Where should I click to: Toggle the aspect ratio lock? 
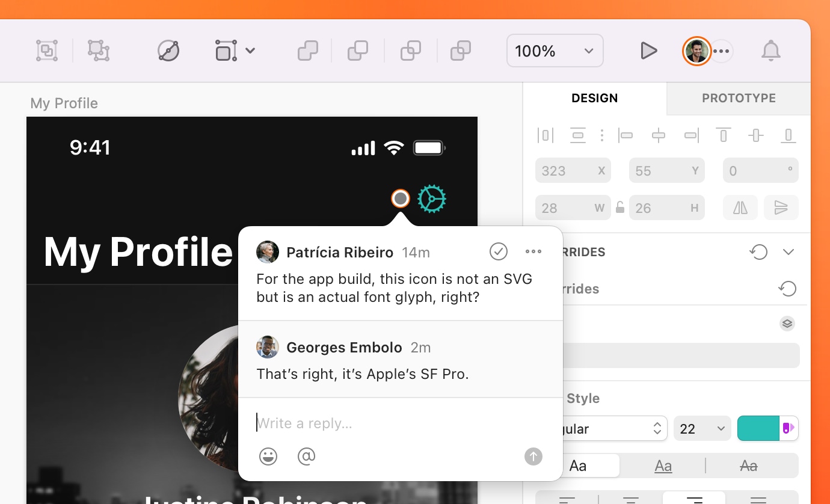pyautogui.click(x=620, y=208)
